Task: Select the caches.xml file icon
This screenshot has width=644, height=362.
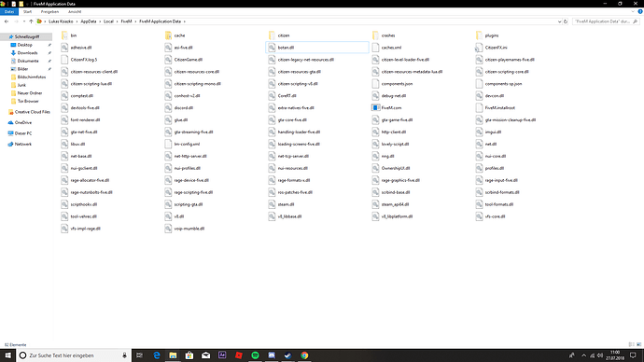Action: point(375,48)
